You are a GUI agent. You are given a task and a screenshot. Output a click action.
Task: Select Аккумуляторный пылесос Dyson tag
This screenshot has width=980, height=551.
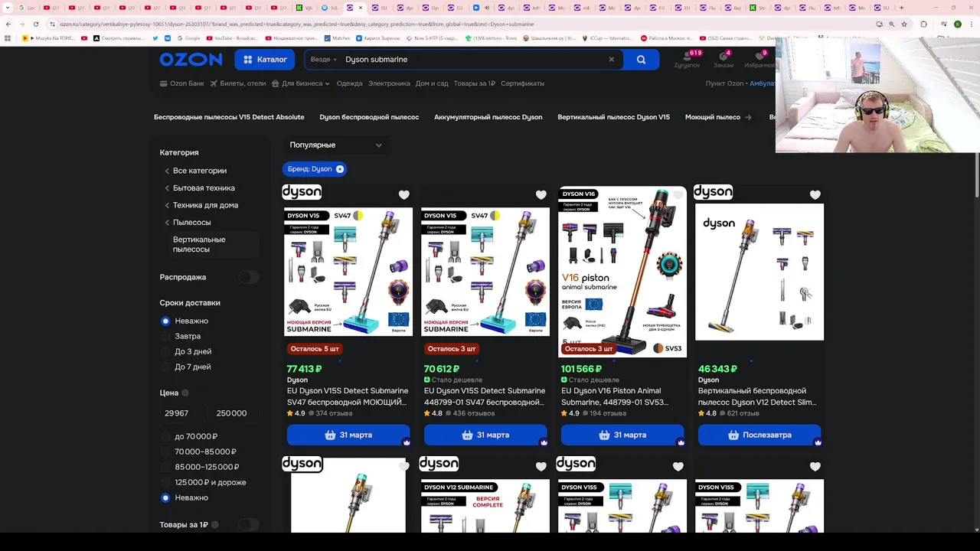coord(488,117)
